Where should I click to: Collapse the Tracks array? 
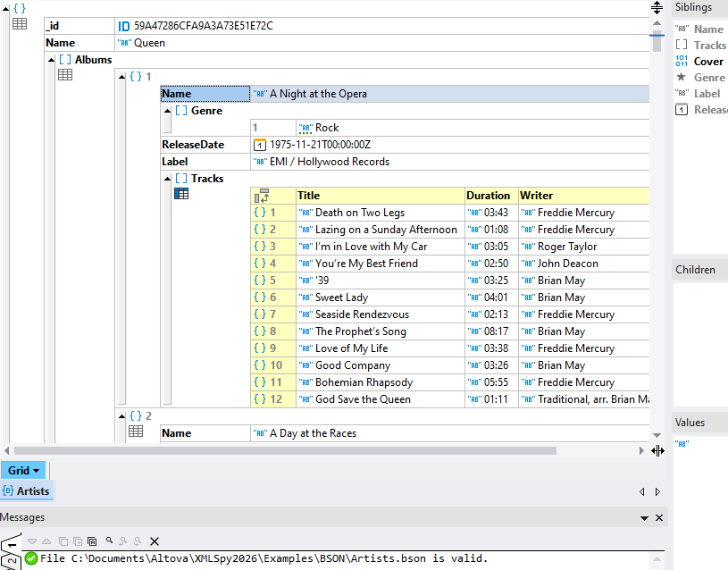coord(167,179)
